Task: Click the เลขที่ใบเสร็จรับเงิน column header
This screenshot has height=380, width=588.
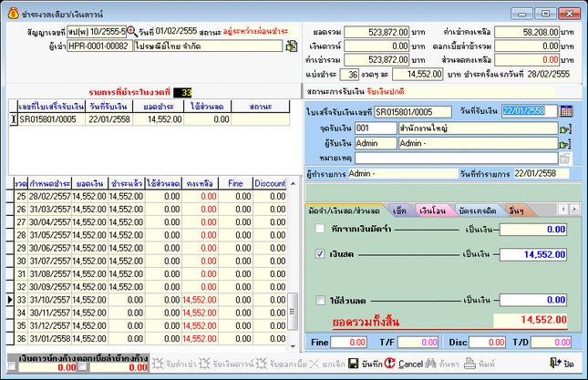Action: point(51,107)
